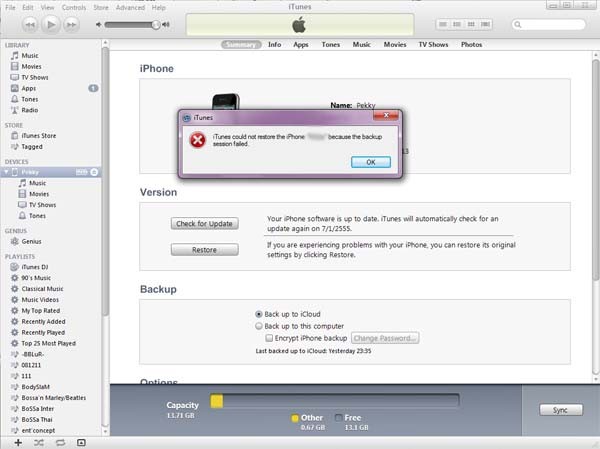This screenshot has height=449, width=600.
Task: Open the View menu
Action: 47,7
